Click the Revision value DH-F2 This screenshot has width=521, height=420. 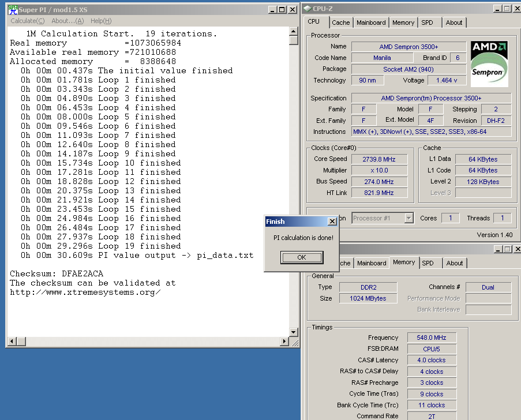(x=496, y=121)
